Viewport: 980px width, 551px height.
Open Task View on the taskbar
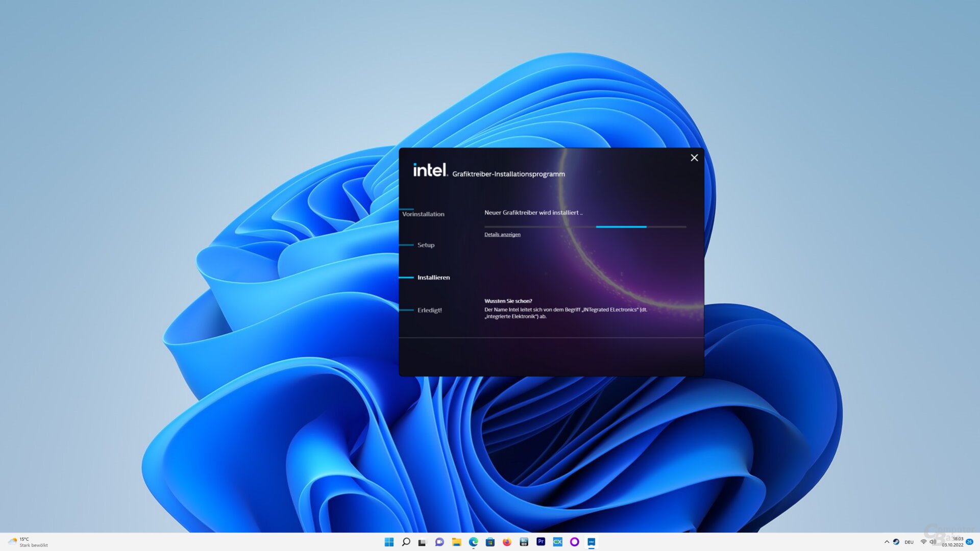click(x=422, y=542)
